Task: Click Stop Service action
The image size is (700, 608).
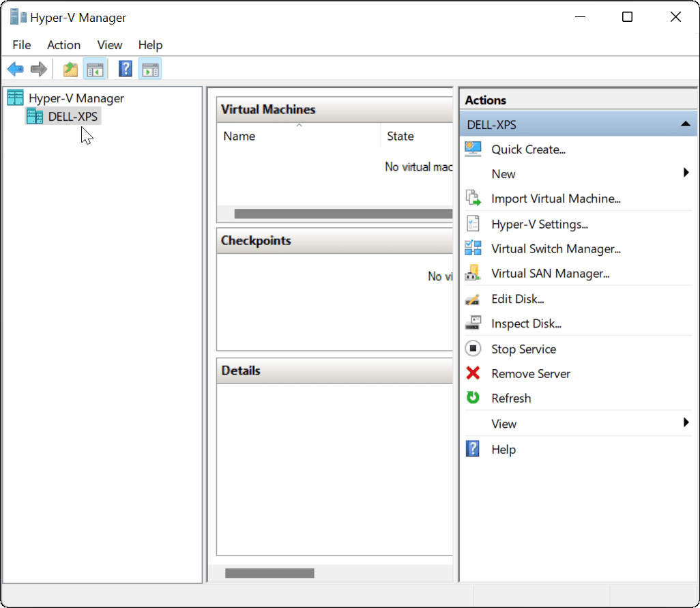Action: tap(523, 349)
